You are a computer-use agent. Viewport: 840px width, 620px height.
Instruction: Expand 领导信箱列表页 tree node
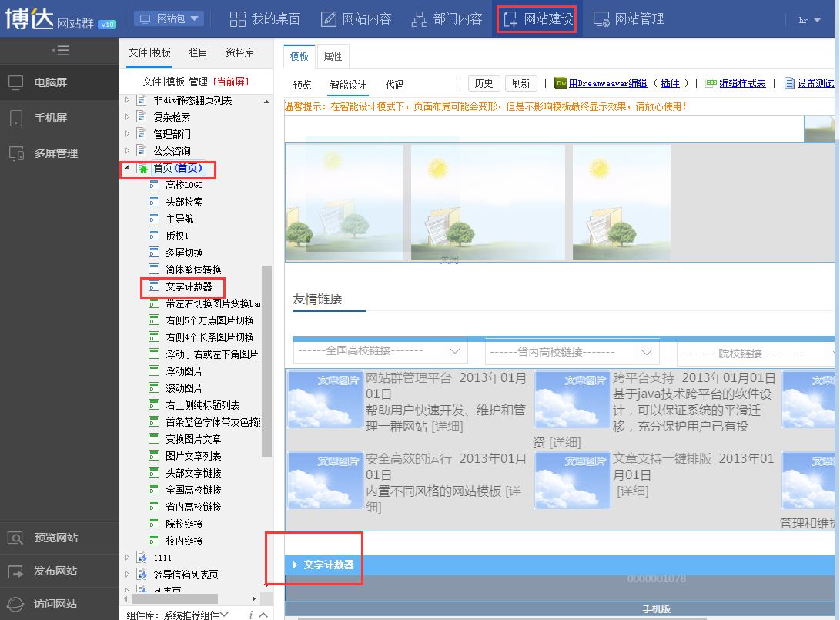(x=127, y=574)
